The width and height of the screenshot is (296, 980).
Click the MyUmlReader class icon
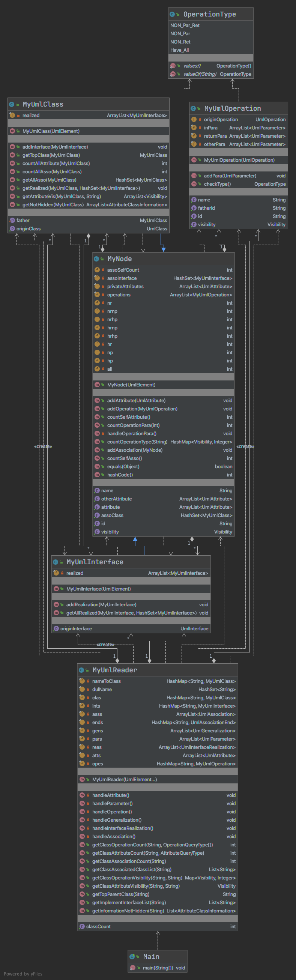[81, 670]
